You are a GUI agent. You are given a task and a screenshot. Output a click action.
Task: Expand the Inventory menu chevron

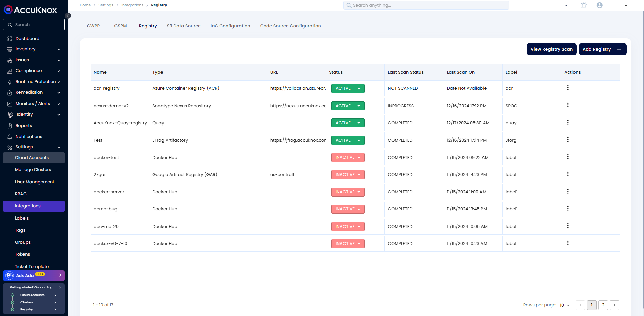point(59,49)
